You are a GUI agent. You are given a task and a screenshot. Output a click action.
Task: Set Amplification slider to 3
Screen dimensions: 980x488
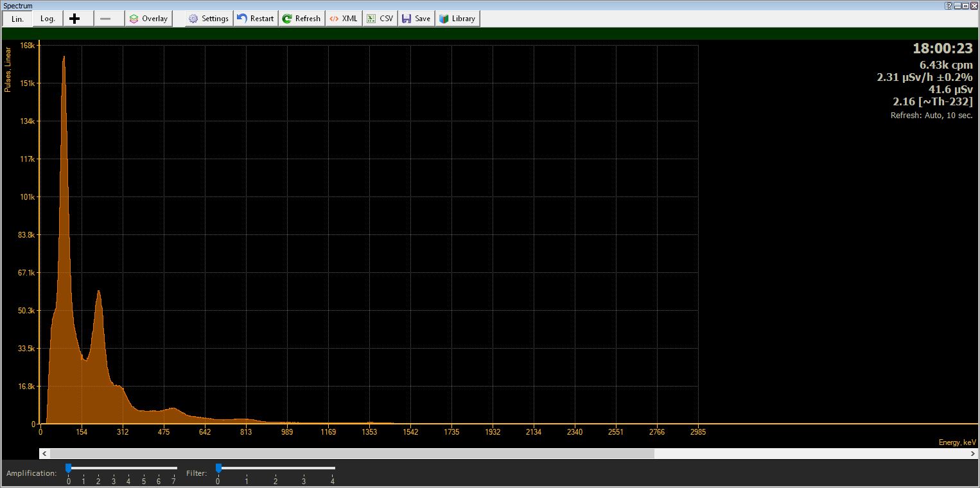[114, 468]
